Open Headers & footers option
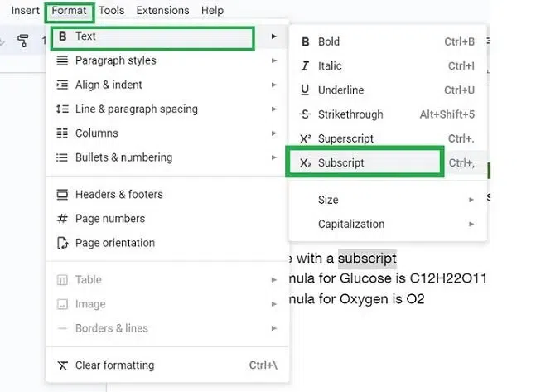This screenshot has width=536, height=392. 118,195
